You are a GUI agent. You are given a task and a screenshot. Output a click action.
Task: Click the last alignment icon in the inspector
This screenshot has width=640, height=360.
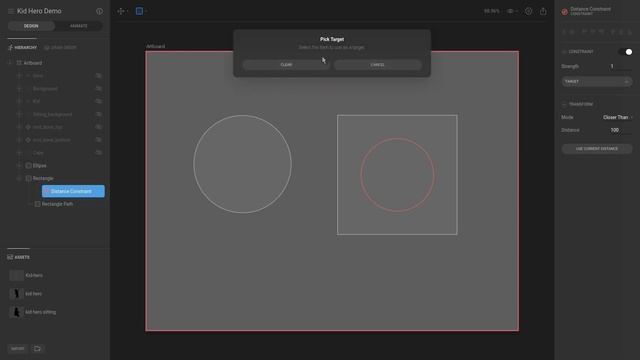click(x=630, y=31)
